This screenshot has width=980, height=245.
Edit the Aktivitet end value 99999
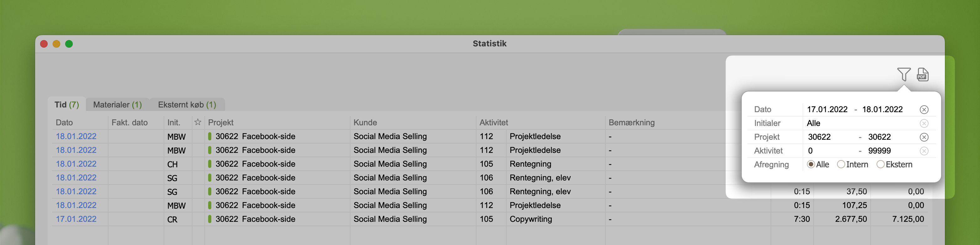pyautogui.click(x=879, y=151)
